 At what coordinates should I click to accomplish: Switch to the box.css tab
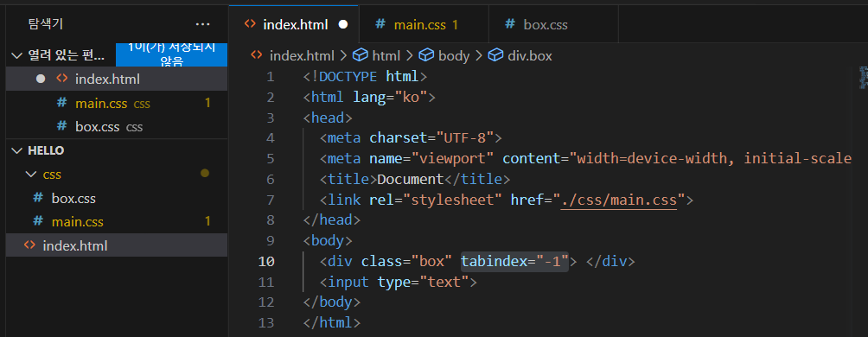553,25
